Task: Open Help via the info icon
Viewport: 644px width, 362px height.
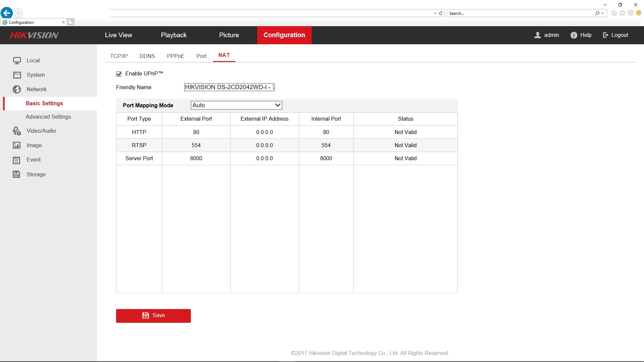Action: tap(574, 35)
